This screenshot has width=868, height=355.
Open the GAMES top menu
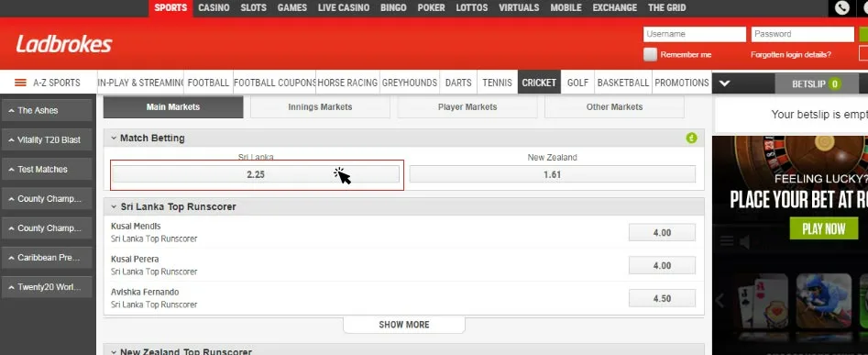[x=292, y=7]
